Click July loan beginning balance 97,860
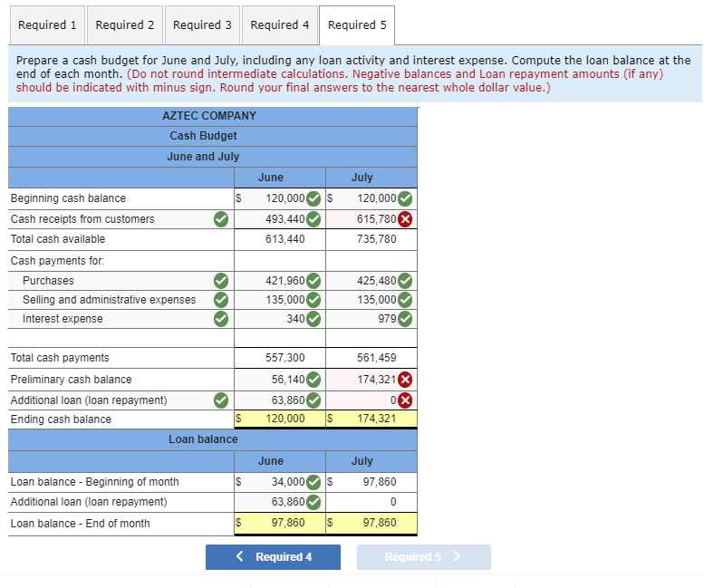The height and width of the screenshot is (588, 704). (380, 482)
